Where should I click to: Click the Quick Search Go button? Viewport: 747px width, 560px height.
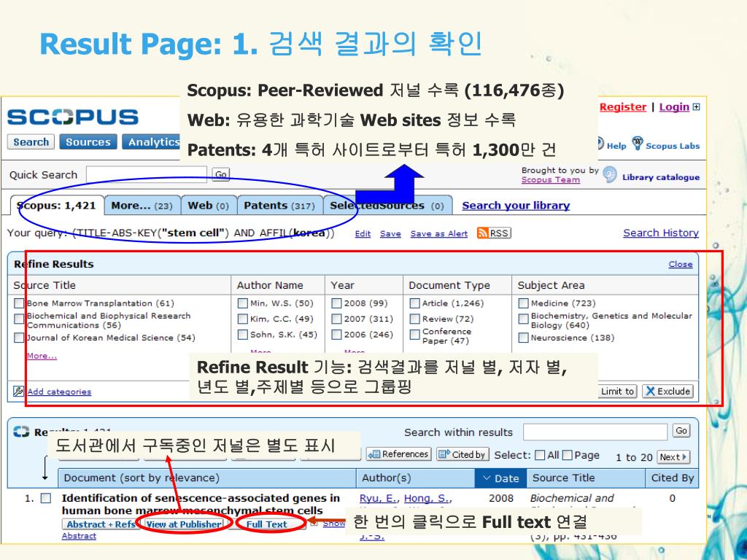tap(220, 174)
